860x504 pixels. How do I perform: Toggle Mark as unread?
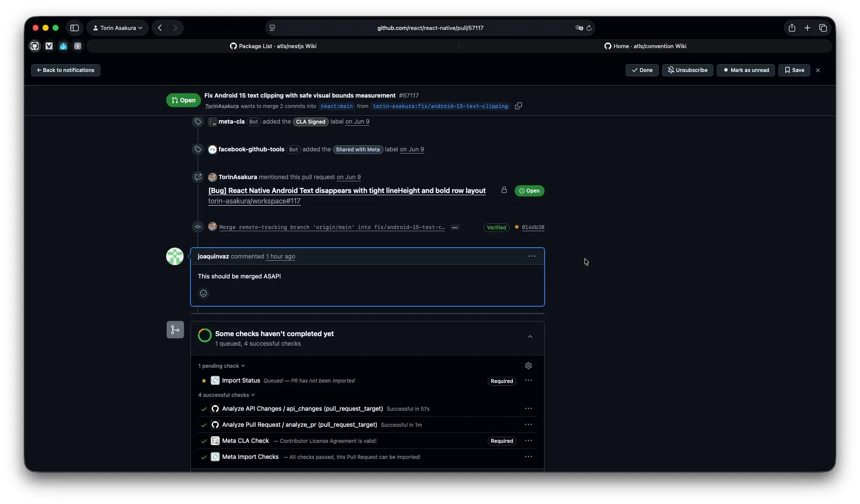click(746, 70)
